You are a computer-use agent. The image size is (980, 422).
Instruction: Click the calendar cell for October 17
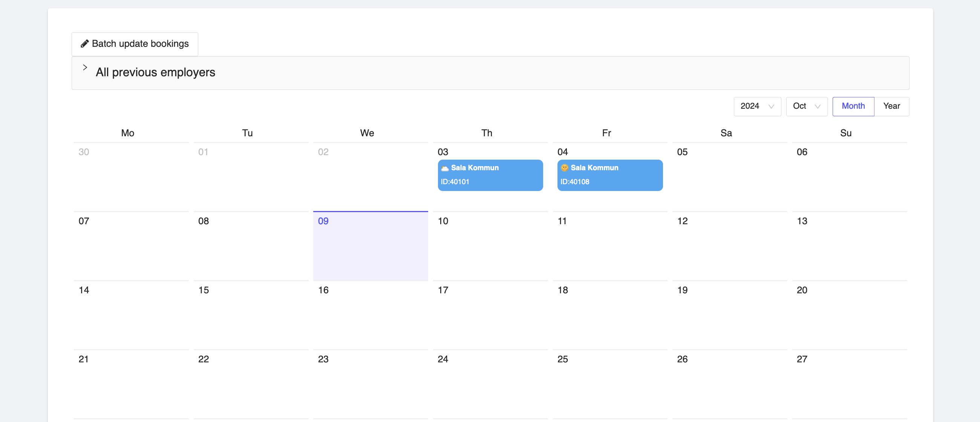click(x=490, y=315)
